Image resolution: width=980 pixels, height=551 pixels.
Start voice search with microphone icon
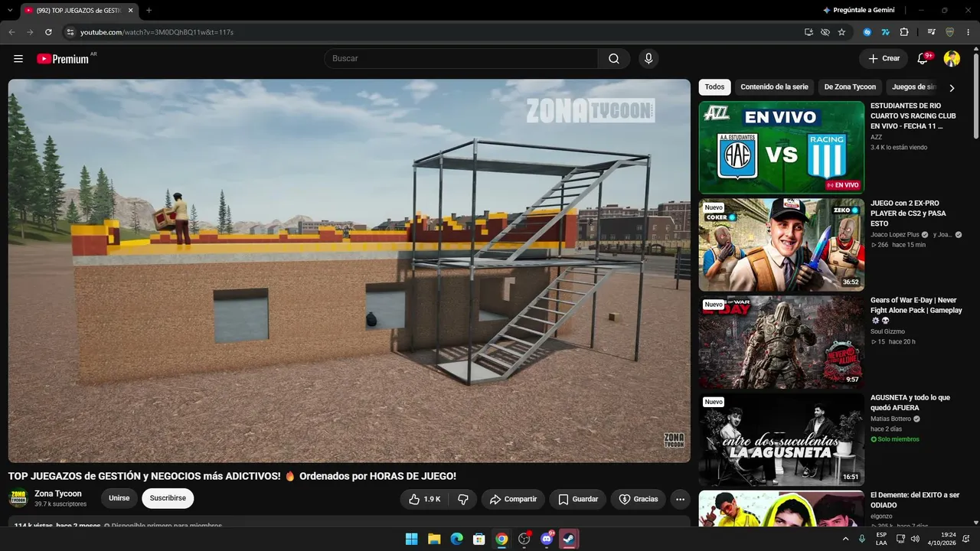tap(648, 59)
